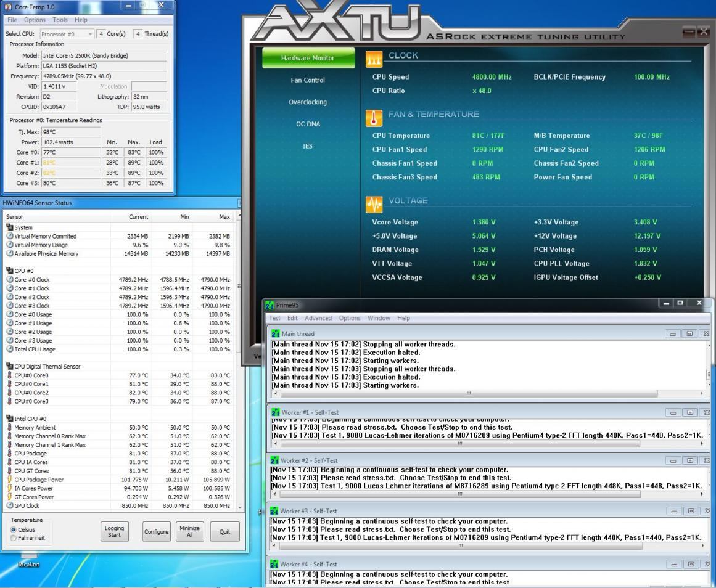
Task: Click Sensor column header in HWiNFO64
Action: pyautogui.click(x=57, y=217)
